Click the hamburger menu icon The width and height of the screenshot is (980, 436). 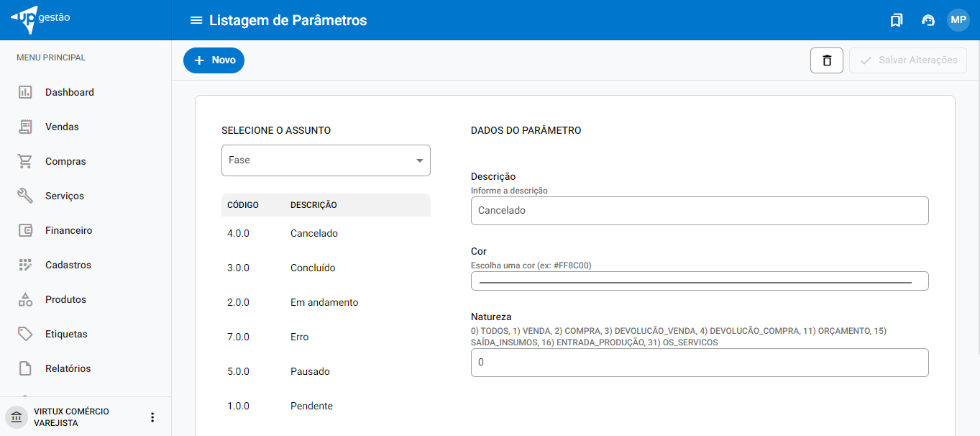point(196,20)
